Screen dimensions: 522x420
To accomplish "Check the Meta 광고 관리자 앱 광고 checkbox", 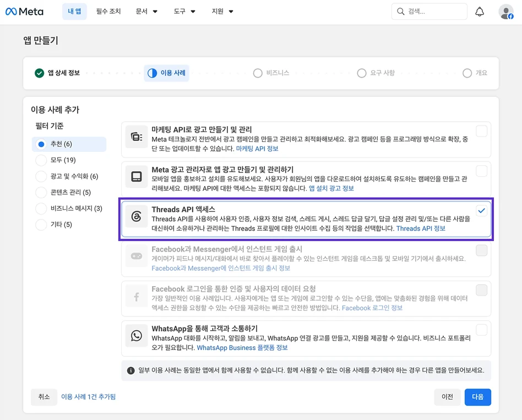I will (x=481, y=171).
